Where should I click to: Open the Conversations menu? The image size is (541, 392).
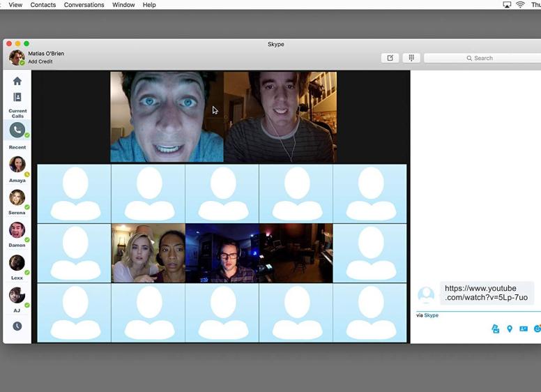point(84,5)
